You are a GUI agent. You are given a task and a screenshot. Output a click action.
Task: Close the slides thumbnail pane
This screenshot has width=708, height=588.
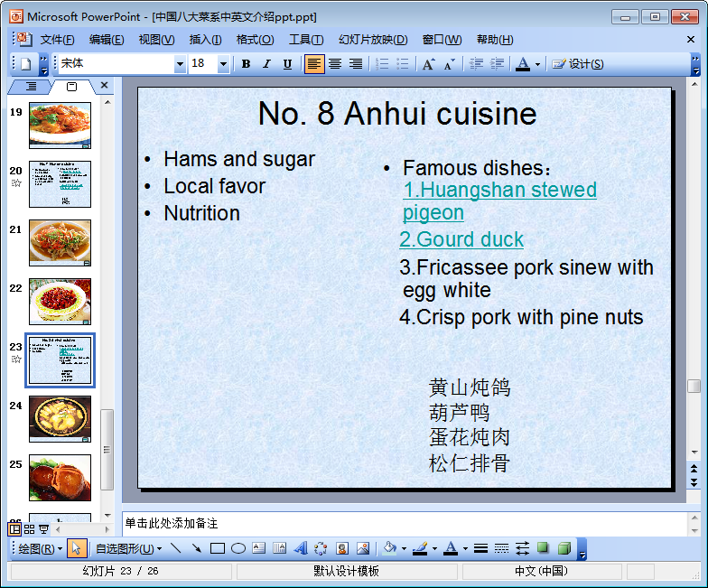click(104, 85)
